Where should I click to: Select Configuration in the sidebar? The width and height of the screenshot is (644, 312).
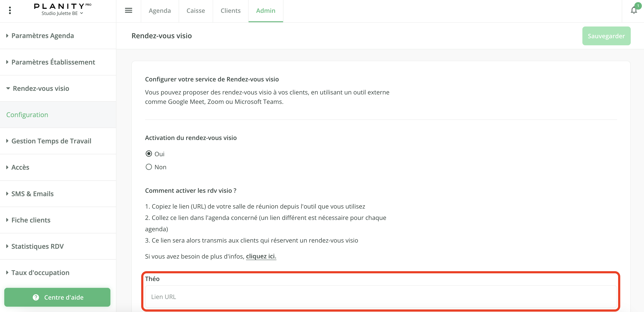pos(27,115)
